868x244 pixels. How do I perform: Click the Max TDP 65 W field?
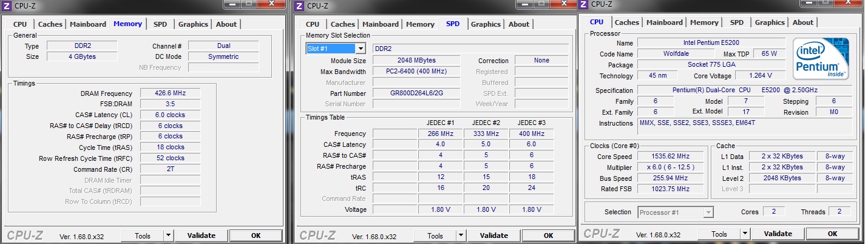769,54
